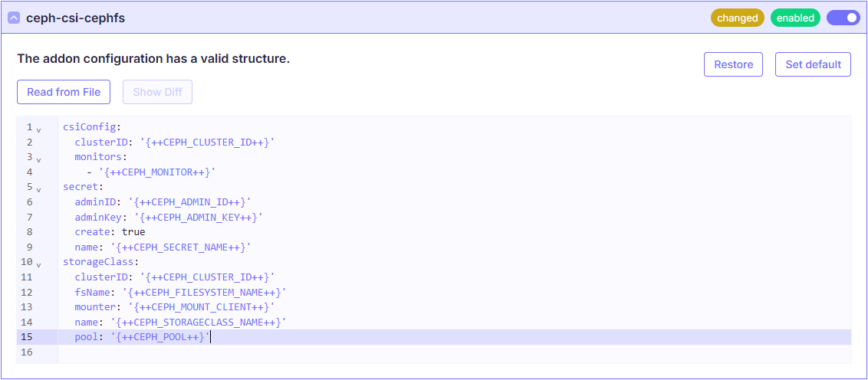Image resolution: width=868 pixels, height=380 pixels.
Task: Click the ceph-csi-cephfs addon title
Action: coord(75,18)
